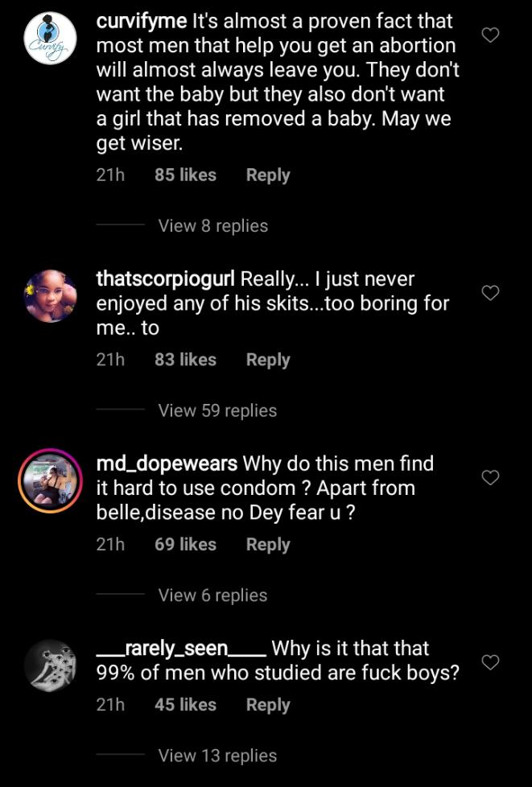Reply to the rarely_seen comment
532x787 pixels.
[268, 705]
